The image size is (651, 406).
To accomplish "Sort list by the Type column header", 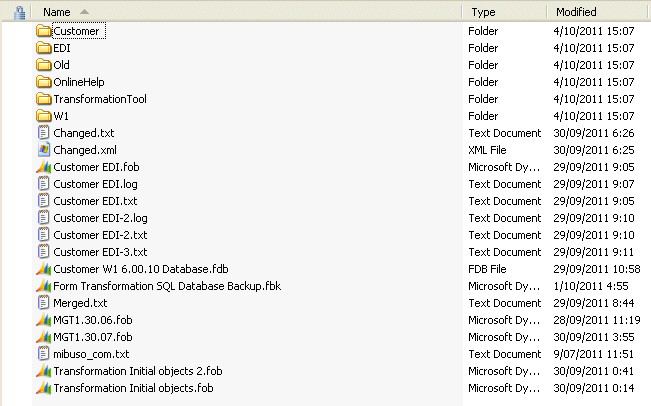I will [x=484, y=12].
